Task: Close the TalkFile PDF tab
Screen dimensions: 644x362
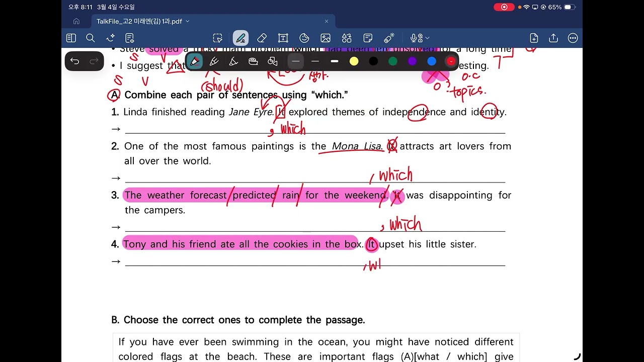Action: pyautogui.click(x=327, y=21)
